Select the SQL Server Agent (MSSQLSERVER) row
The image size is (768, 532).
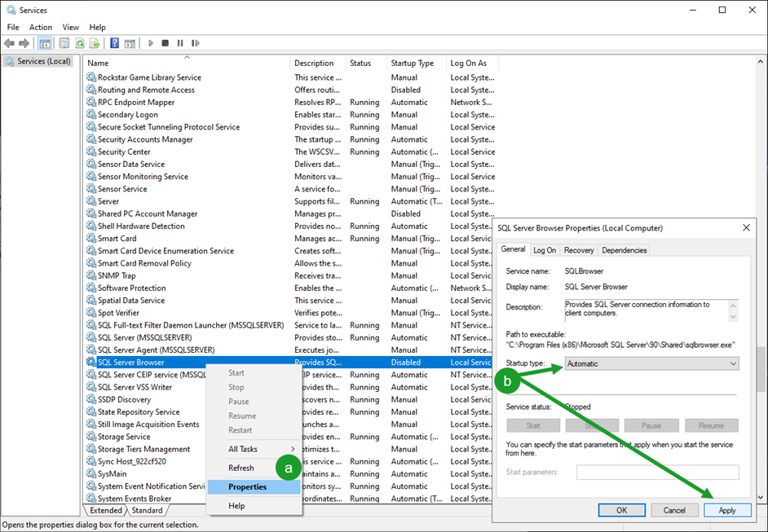tap(289, 350)
